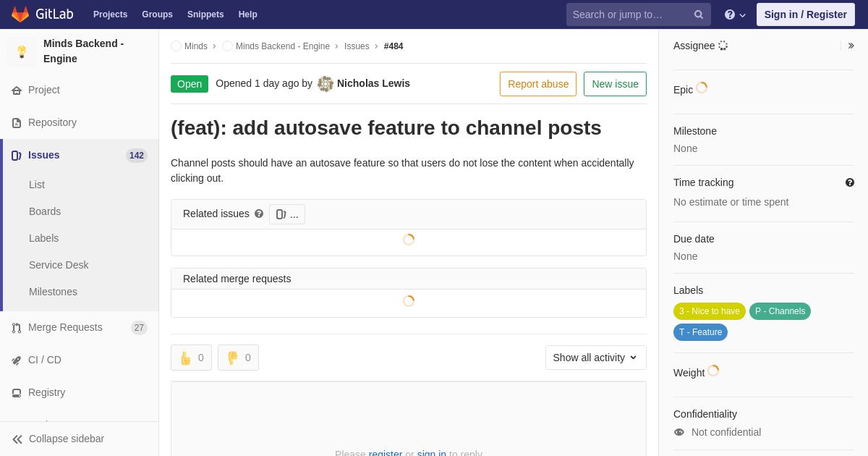Open Milestones in sidebar
Image resolution: width=868 pixels, height=456 pixels.
click(53, 292)
